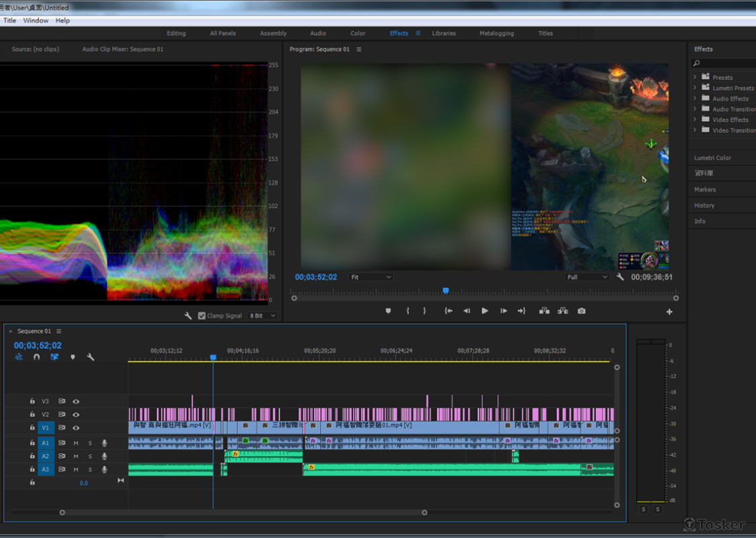This screenshot has width=756, height=538.
Task: Switch to the Color workspace tab
Action: pos(358,33)
